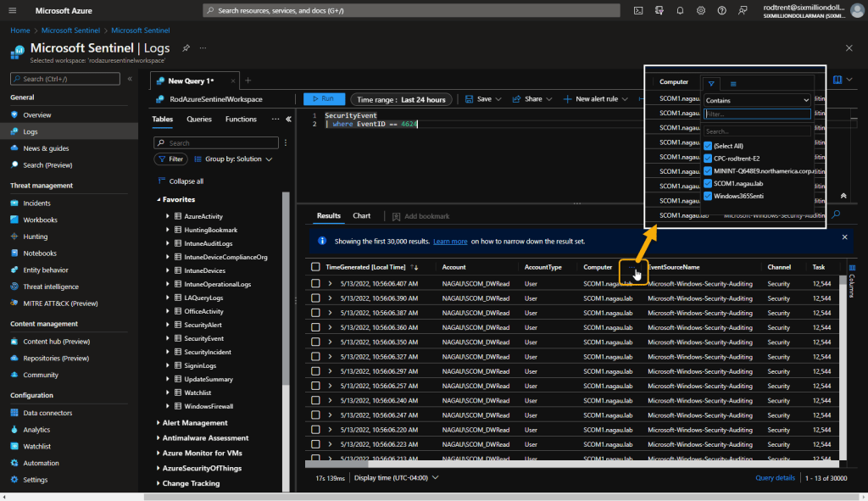868x501 pixels.
Task: Open the Learn more link
Action: (450, 242)
